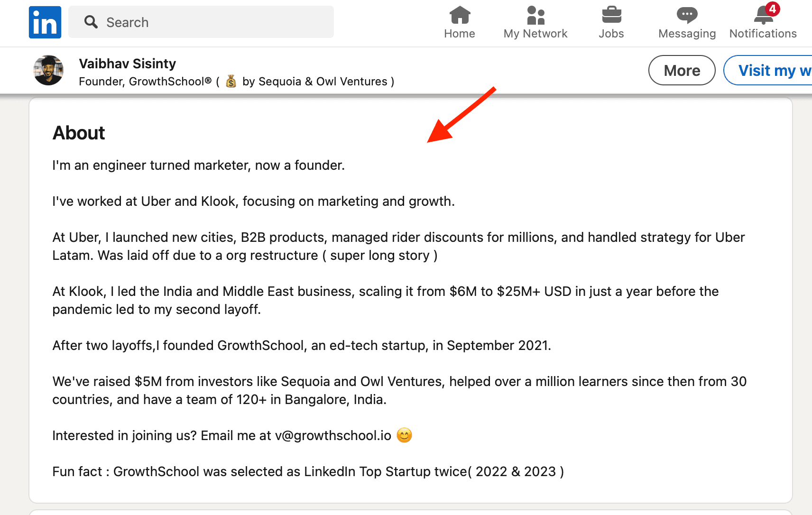Click the LinkedIn logo icon
This screenshot has width=812, height=515.
[x=45, y=22]
